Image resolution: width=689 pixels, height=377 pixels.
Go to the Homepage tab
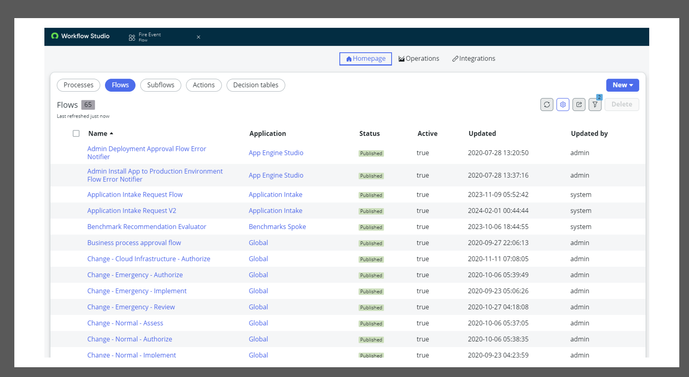[x=366, y=58]
